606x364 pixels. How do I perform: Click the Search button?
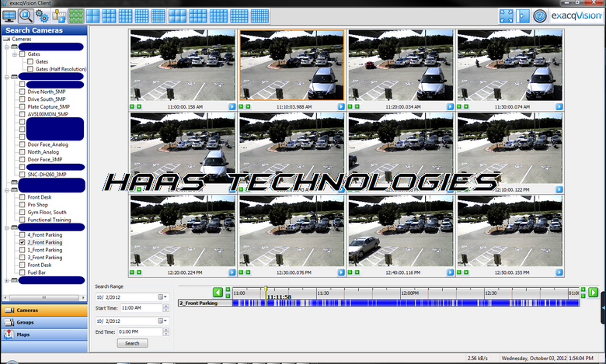(x=132, y=343)
